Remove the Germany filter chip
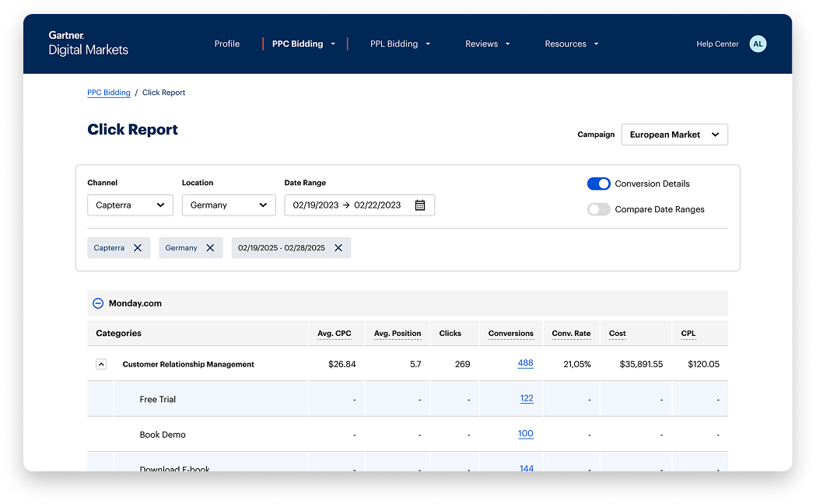Viewport: 816px width, 504px height. coord(210,247)
